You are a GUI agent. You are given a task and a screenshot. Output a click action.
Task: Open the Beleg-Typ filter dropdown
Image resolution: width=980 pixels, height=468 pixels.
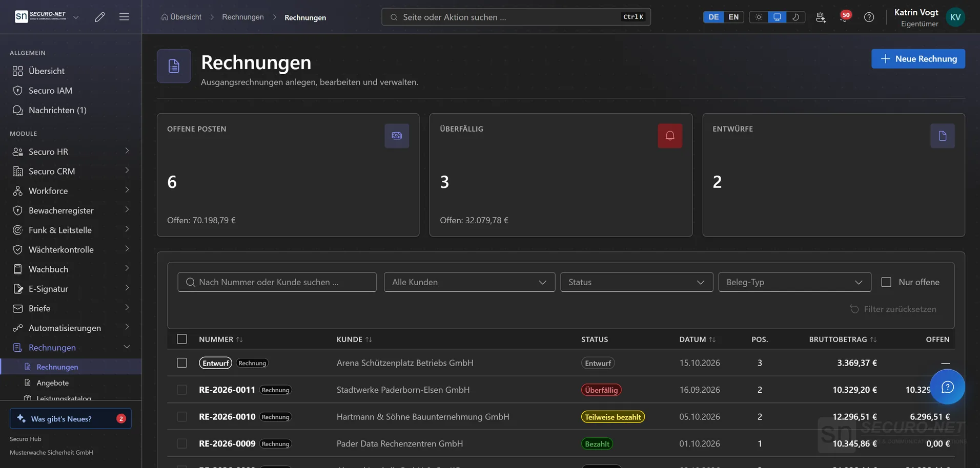[794, 282]
